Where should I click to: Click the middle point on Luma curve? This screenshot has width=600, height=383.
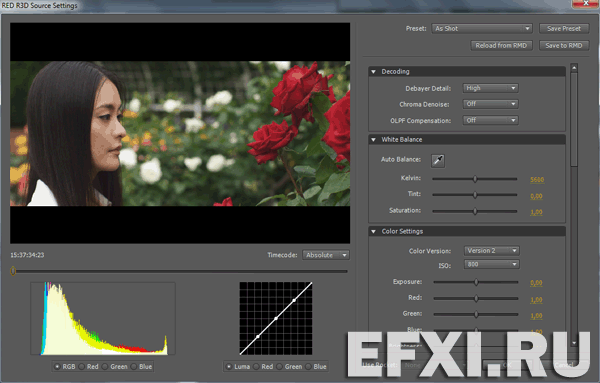276,318
